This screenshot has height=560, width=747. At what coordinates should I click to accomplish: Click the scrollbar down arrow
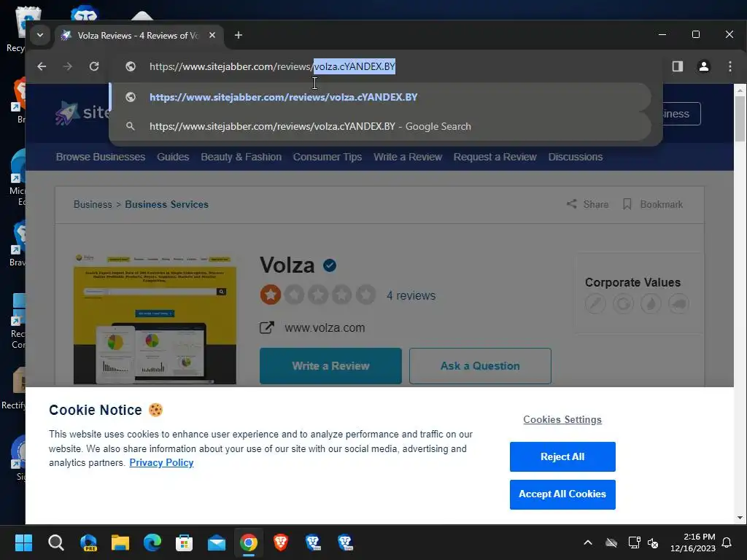(x=740, y=517)
